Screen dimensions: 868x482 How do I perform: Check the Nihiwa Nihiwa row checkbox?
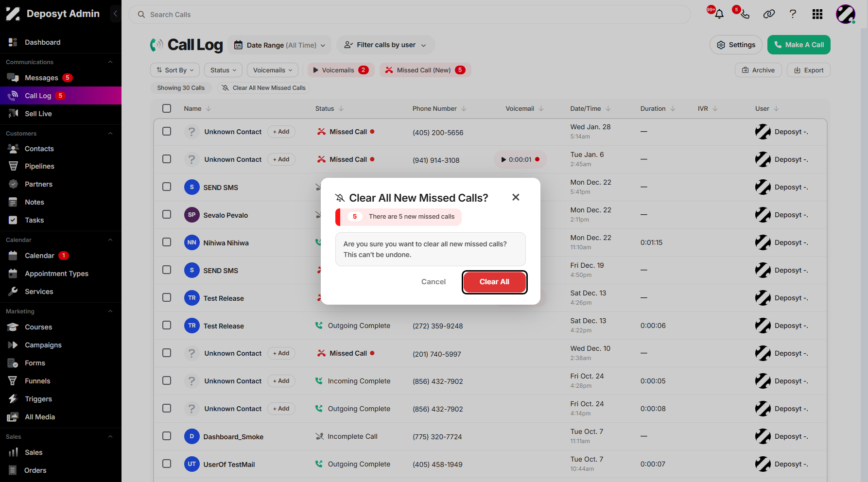click(167, 242)
